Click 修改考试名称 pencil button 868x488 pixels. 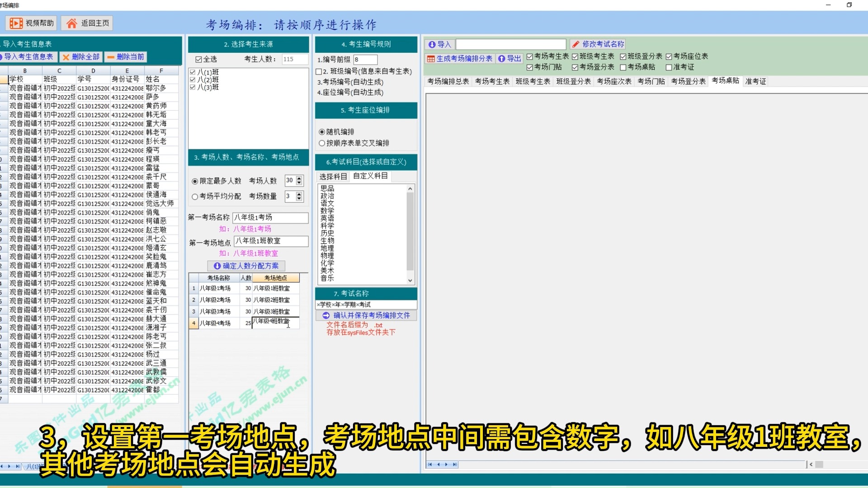[598, 44]
